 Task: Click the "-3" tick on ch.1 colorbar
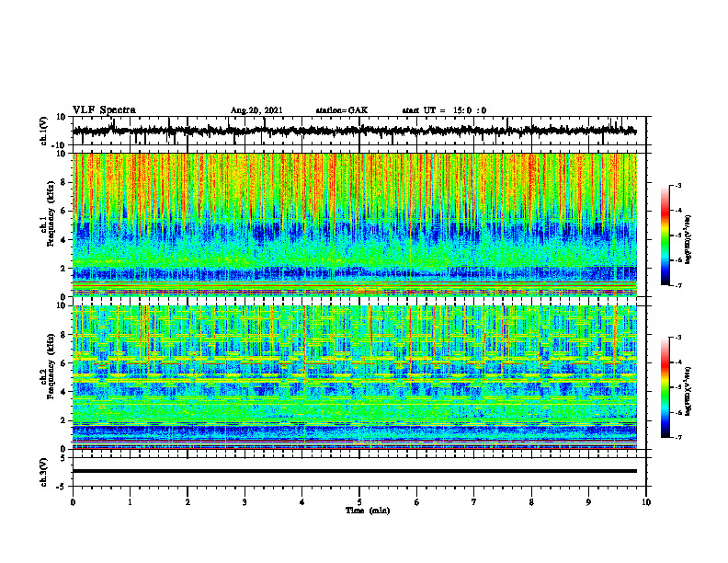(677, 185)
